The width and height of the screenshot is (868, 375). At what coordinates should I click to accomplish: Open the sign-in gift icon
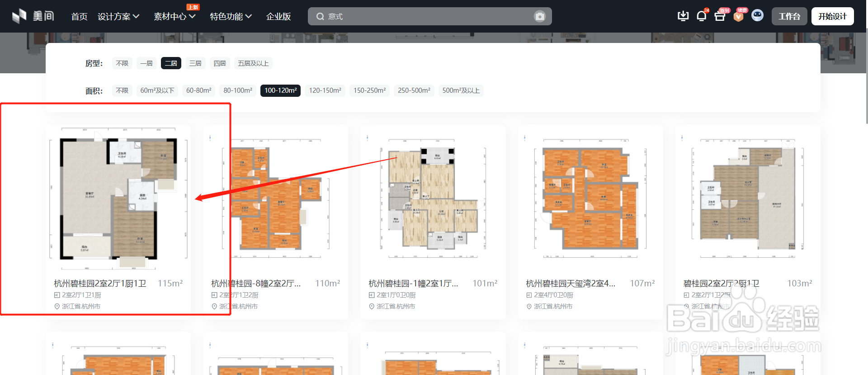[x=720, y=16]
